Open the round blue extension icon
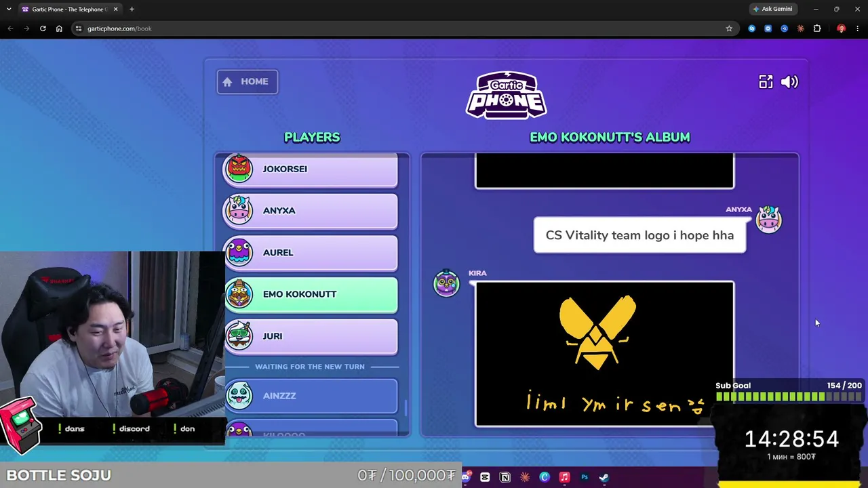 785,28
